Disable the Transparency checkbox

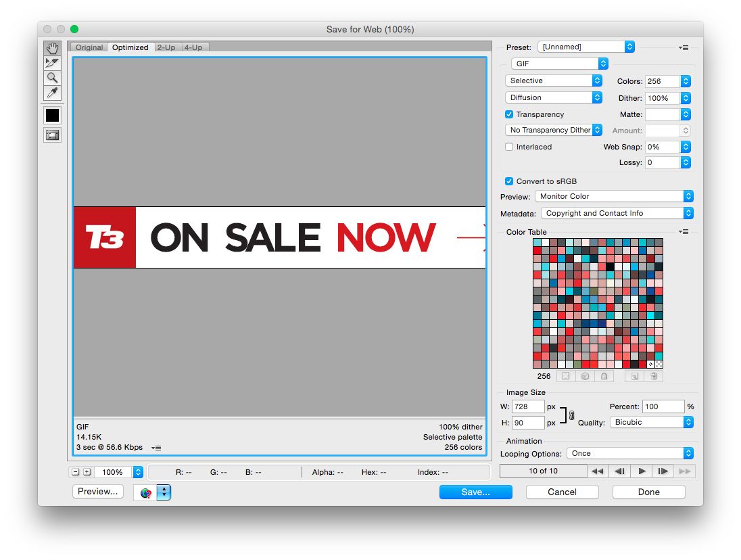[x=509, y=114]
